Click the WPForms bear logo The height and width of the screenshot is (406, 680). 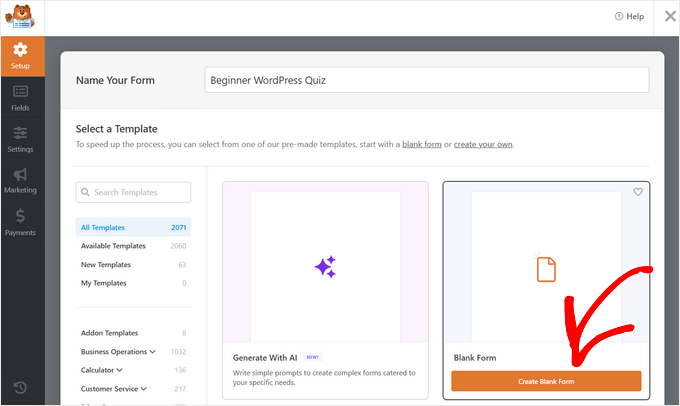point(20,17)
